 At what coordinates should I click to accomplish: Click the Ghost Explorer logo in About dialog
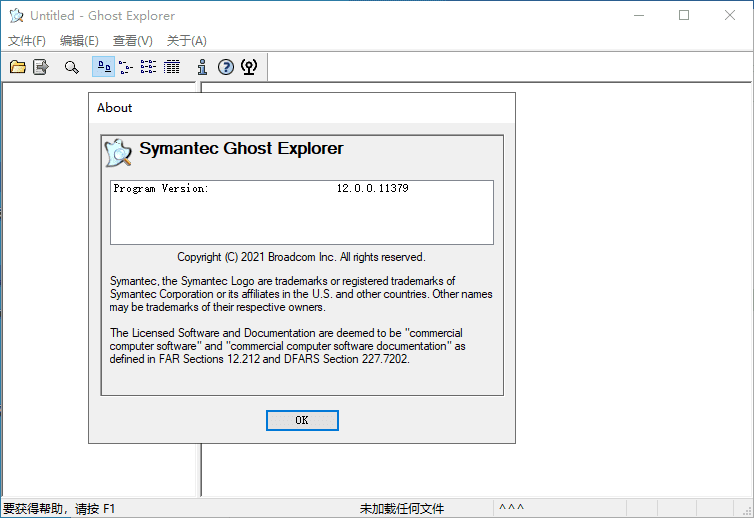(x=118, y=152)
